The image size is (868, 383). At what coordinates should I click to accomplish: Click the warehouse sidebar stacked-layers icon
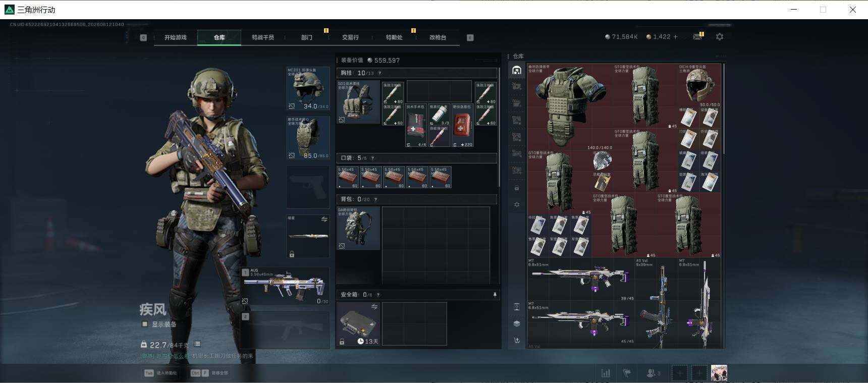(517, 323)
